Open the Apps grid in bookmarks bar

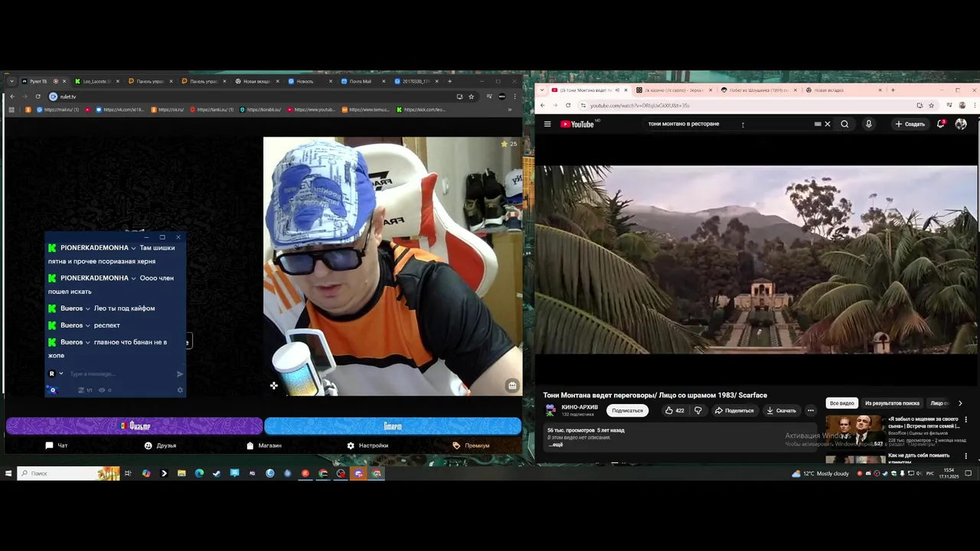pos(11,109)
